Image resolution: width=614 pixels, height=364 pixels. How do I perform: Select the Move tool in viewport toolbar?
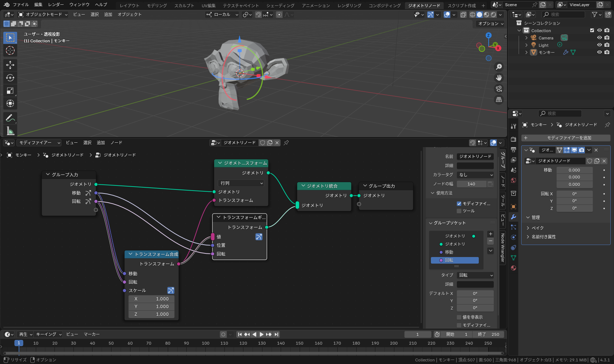pyautogui.click(x=10, y=65)
